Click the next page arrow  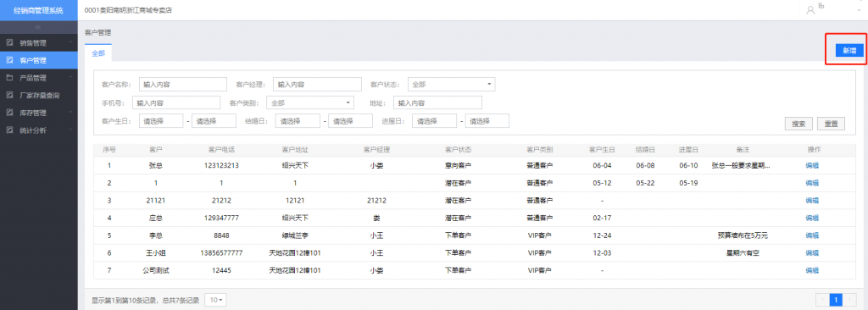pos(849,300)
